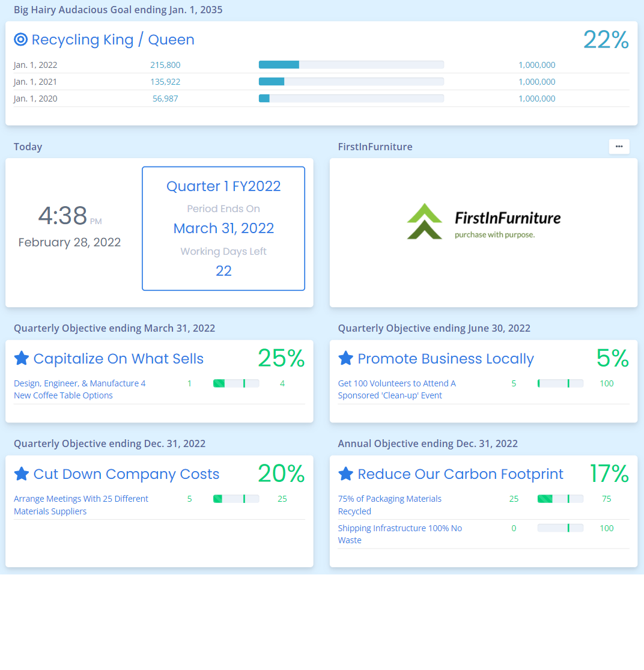Click the Materials Suppliers meetings key result
Image resolution: width=644 pixels, height=670 pixels.
[80, 505]
